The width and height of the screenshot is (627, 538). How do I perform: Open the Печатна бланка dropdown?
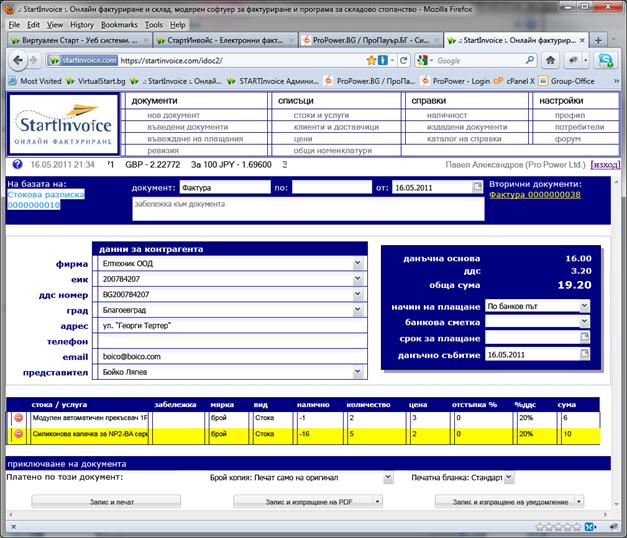509,477
